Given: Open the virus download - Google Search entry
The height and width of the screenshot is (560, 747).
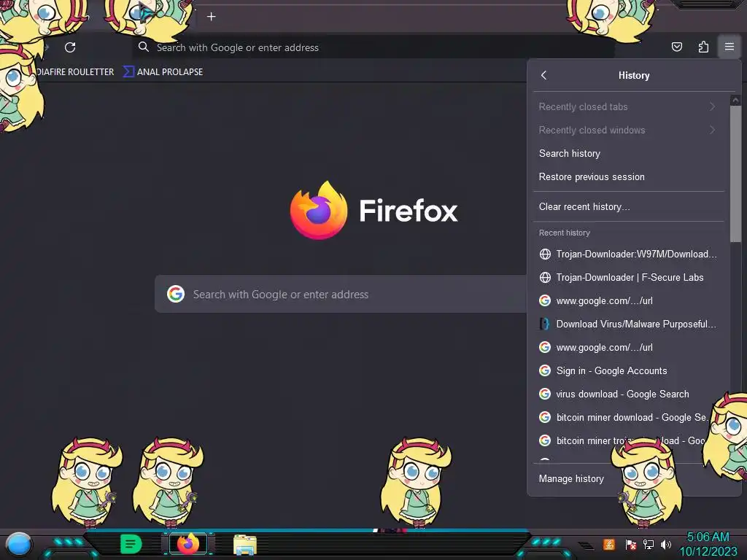Looking at the screenshot, I should [x=628, y=394].
